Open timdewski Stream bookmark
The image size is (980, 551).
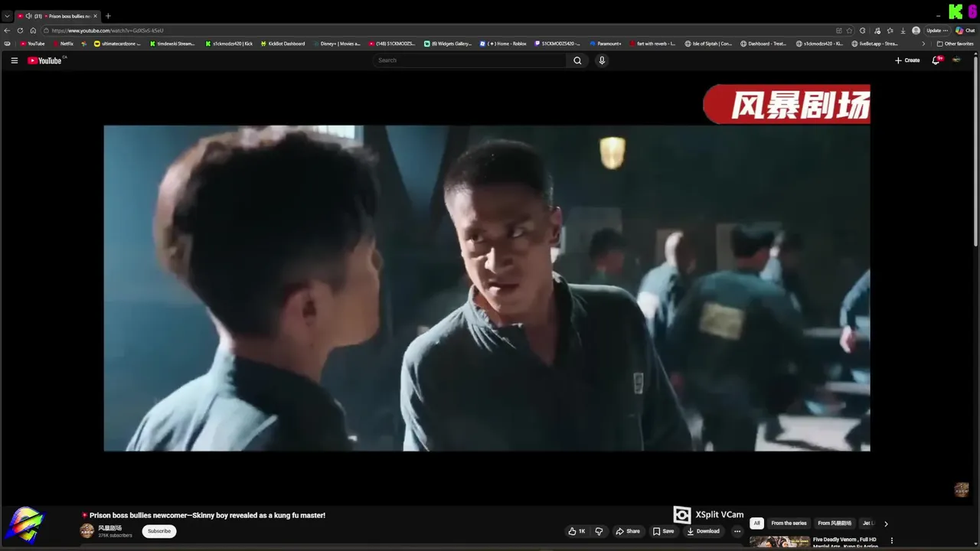(172, 44)
